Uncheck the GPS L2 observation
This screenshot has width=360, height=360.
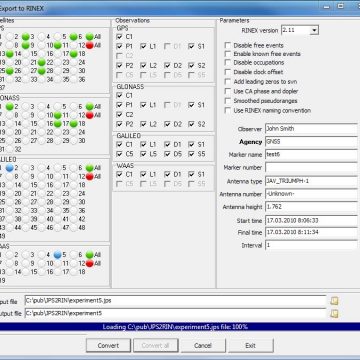(143, 65)
